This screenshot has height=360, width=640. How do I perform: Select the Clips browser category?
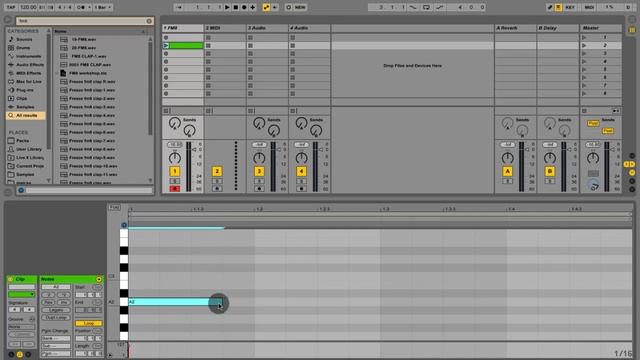click(21, 98)
